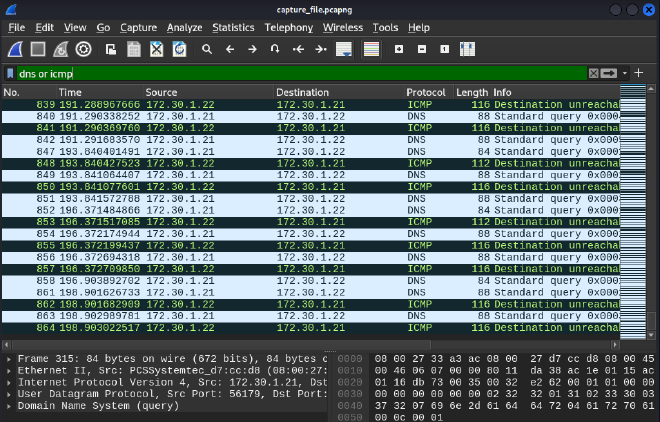This screenshot has width=660, height=422.
Task: Expand the Frame 315 tree row
Action: (9, 359)
